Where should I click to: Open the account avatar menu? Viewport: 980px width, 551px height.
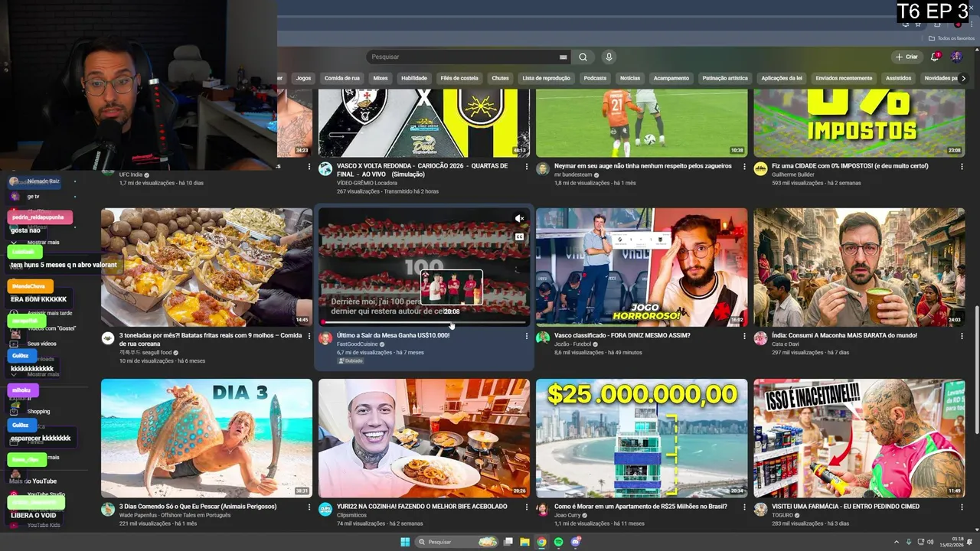click(956, 57)
